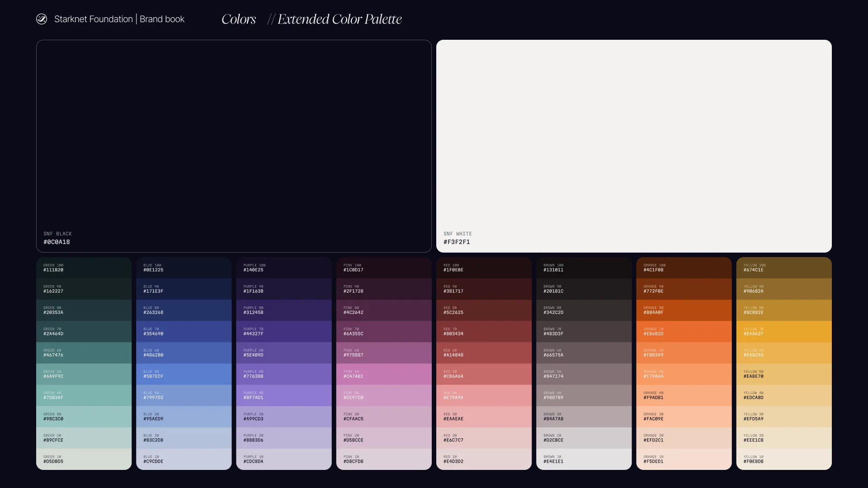Image resolution: width=868 pixels, height=488 pixels.
Task: Click the SNF White #F3F2F1 swatch
Action: click(x=634, y=146)
